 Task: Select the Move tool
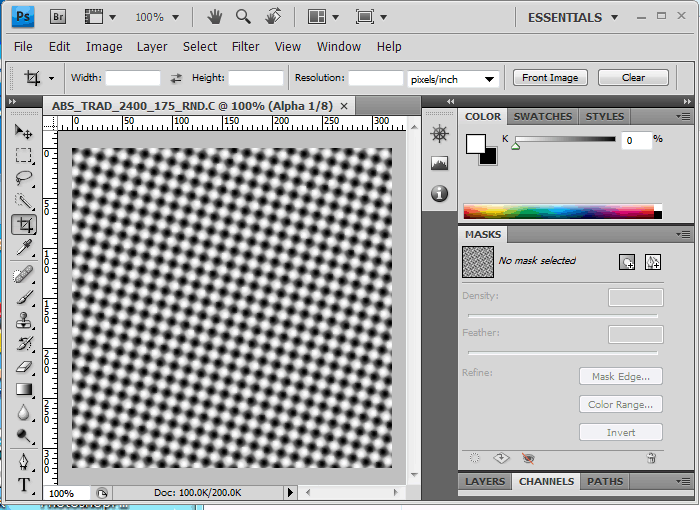tap(23, 131)
